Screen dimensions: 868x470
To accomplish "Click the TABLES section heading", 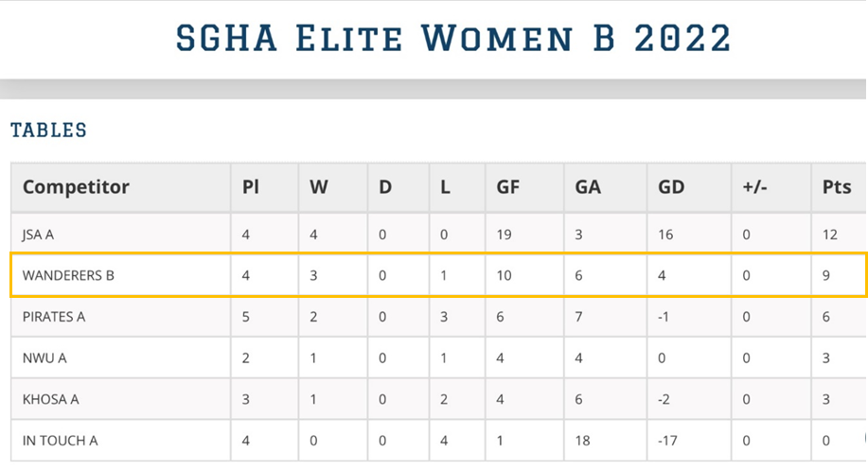I will coord(48,130).
